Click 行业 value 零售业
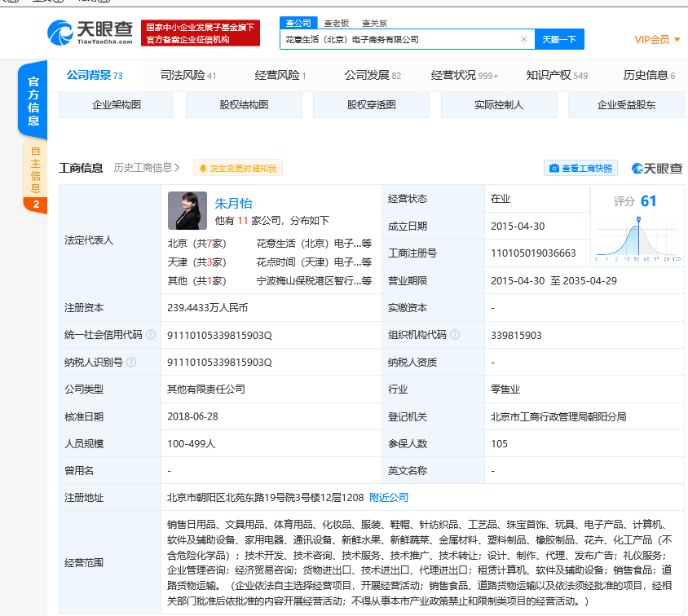Viewport: 688px width, 616px height. point(505,389)
